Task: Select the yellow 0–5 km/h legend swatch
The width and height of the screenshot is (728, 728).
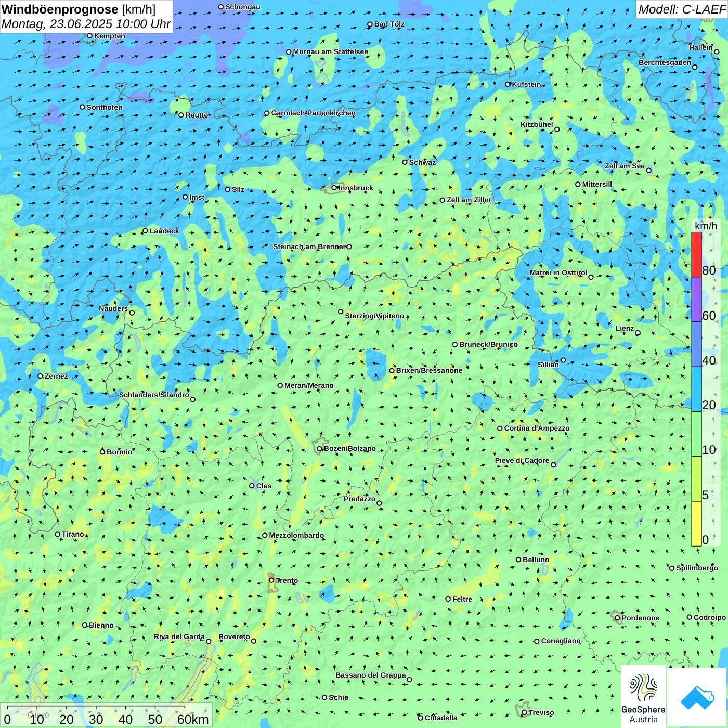Action: pos(696,524)
